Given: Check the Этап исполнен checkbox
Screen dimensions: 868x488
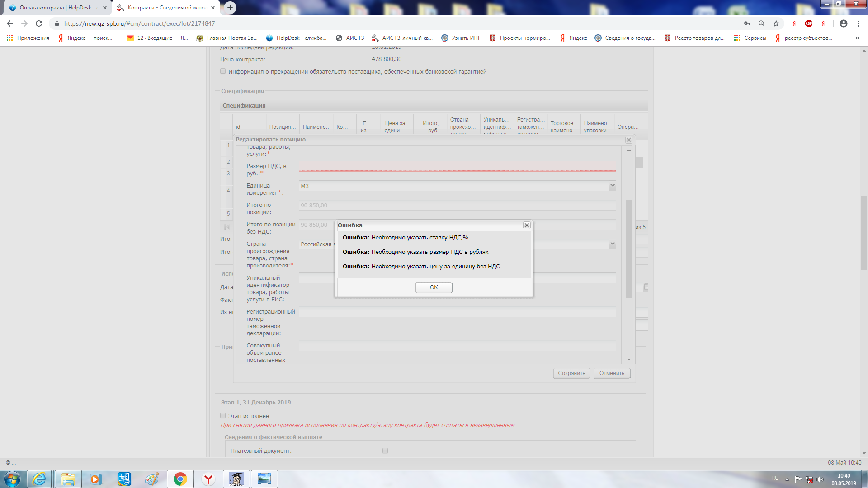Looking at the screenshot, I should click(223, 416).
